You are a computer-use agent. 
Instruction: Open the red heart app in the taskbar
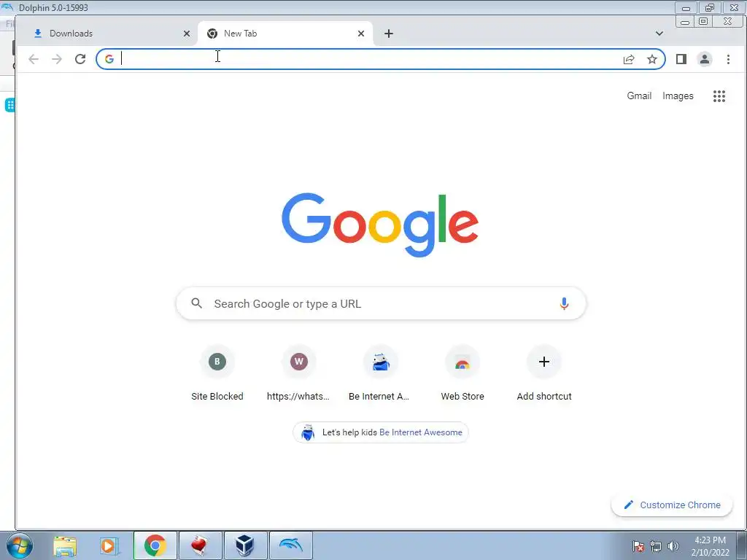point(200,545)
